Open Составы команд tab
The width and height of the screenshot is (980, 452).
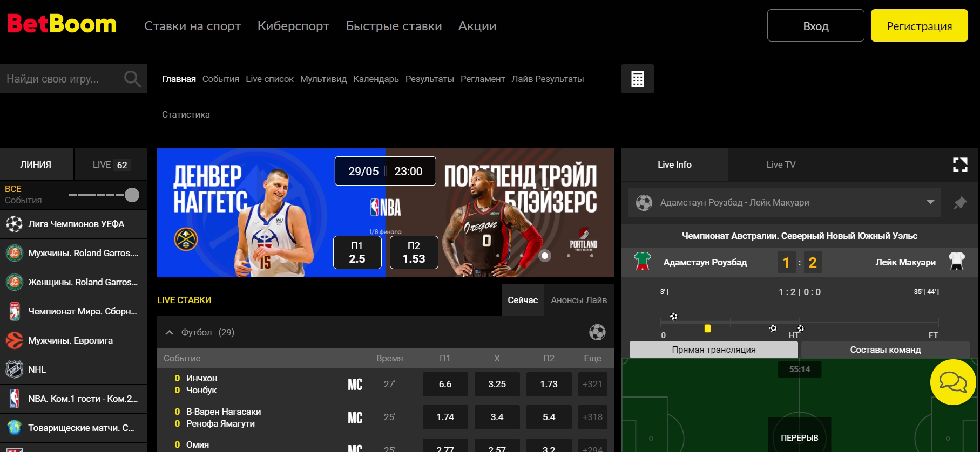coord(886,350)
